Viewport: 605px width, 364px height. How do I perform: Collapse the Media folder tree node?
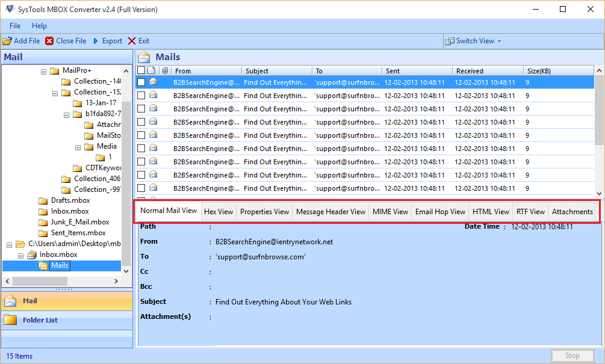point(78,147)
